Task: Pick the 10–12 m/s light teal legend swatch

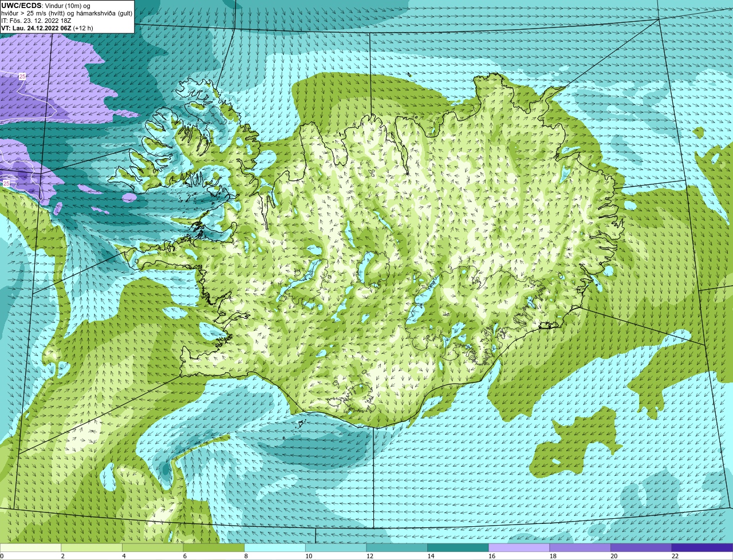Action: pyautogui.click(x=336, y=547)
